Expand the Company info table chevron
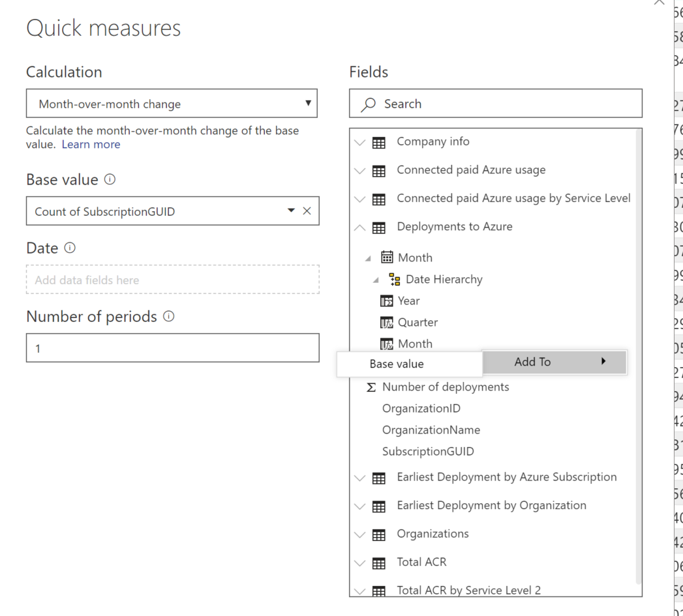Image resolution: width=683 pixels, height=616 pixels. [x=360, y=142]
